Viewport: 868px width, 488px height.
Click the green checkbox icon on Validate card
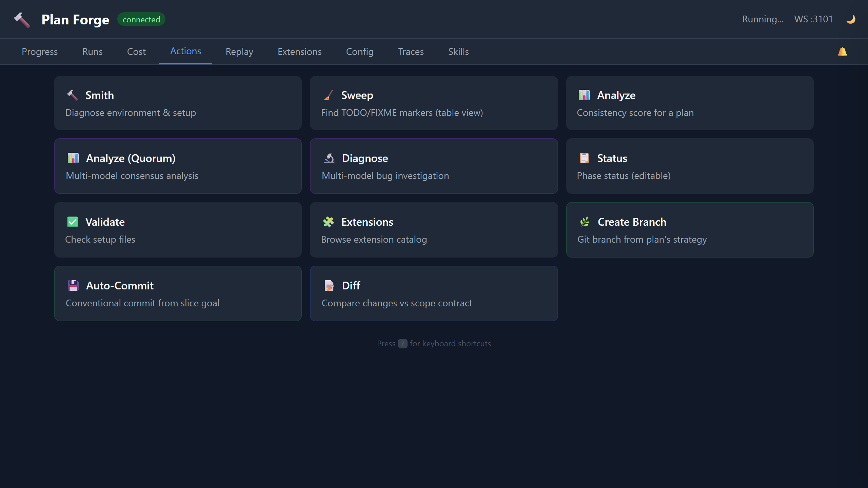point(72,222)
